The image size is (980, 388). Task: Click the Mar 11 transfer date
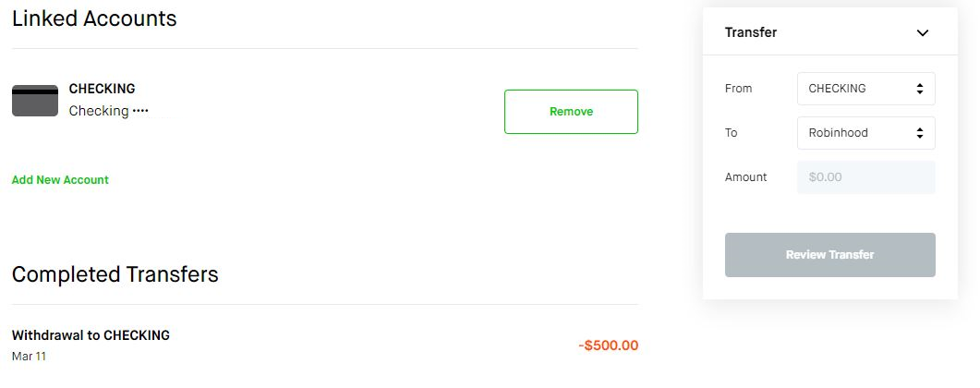pos(29,357)
